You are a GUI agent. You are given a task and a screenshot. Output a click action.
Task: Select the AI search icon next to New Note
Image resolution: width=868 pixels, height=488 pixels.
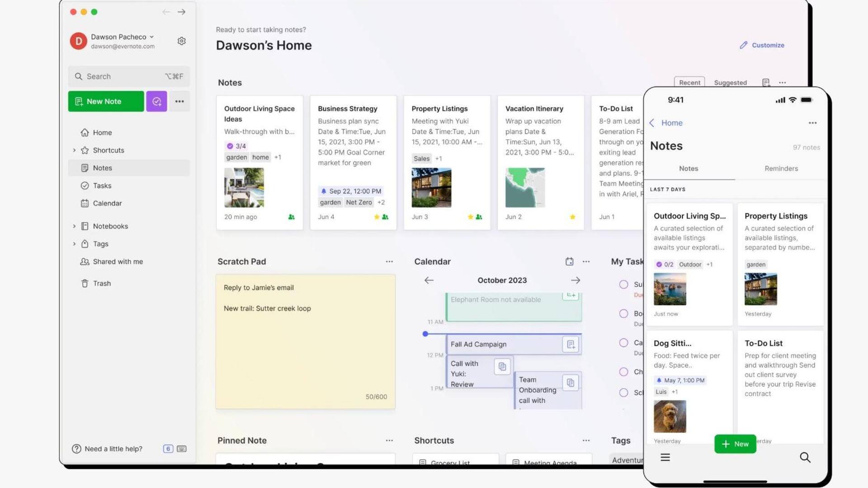[156, 101]
